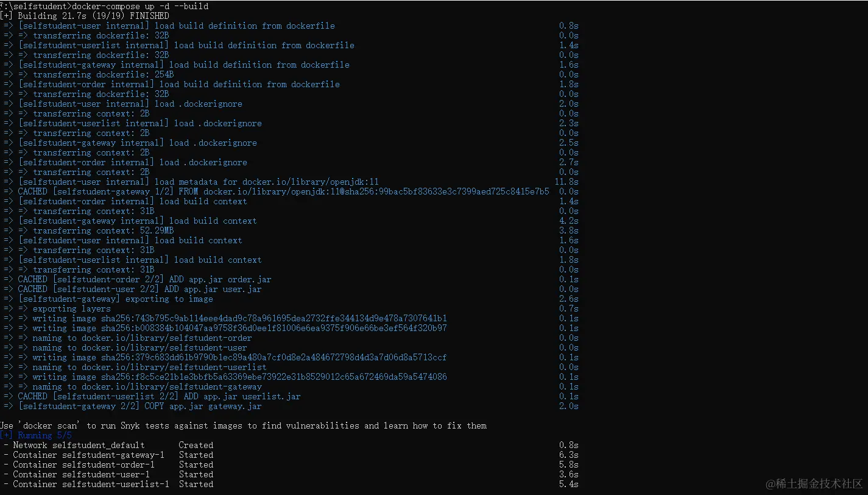868x495 pixels.
Task: Click 'Container selfstudent-userlist-1' row
Action: (291, 484)
